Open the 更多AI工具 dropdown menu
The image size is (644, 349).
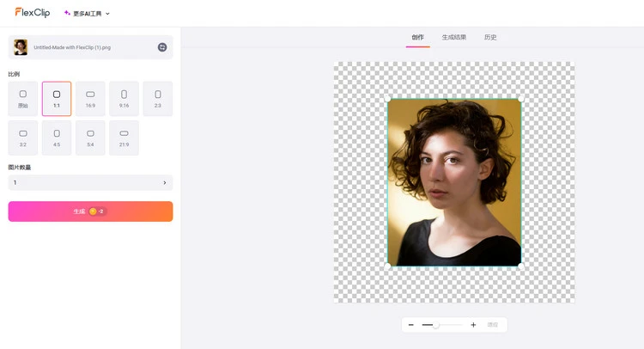(87, 14)
